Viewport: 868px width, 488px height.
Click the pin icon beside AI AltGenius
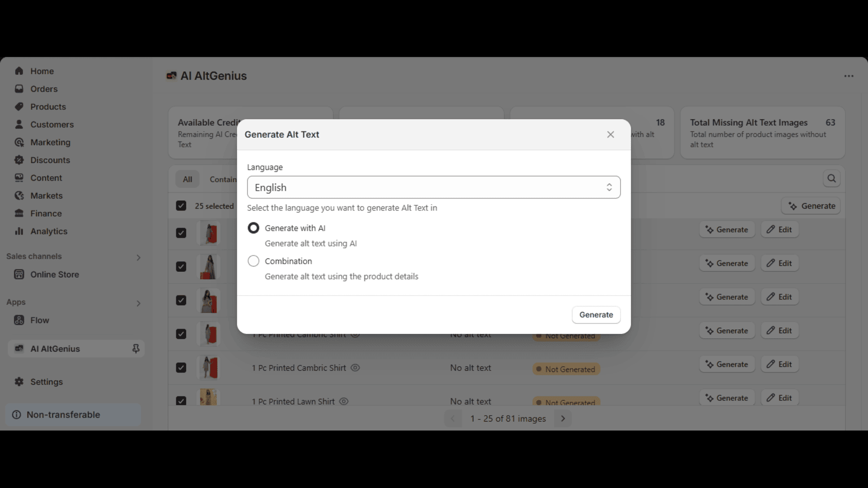pyautogui.click(x=136, y=349)
